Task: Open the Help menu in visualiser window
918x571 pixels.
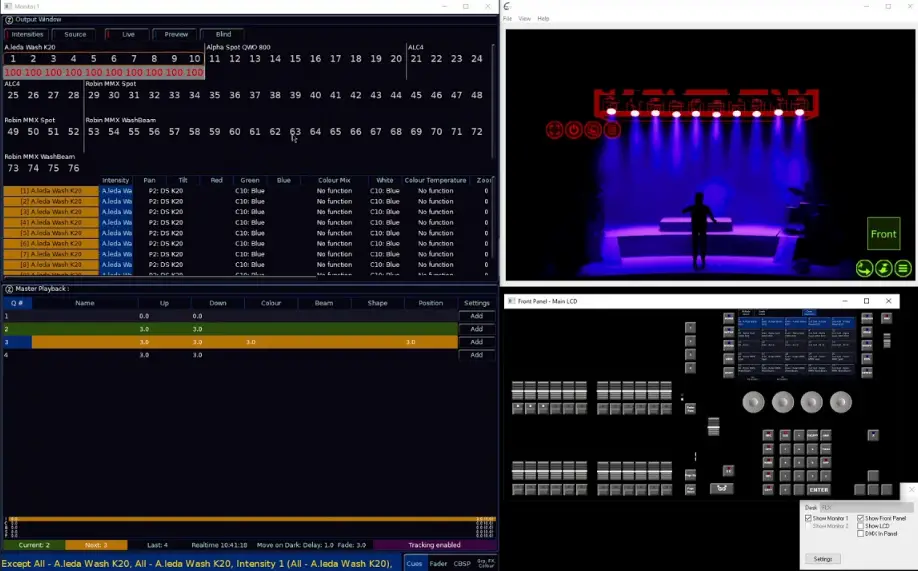Action: tap(543, 19)
